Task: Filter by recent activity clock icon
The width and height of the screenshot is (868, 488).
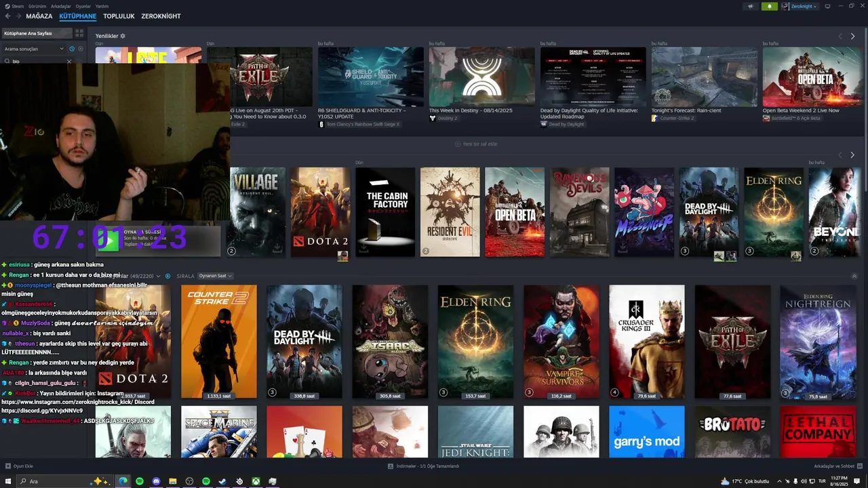Action: (x=72, y=49)
